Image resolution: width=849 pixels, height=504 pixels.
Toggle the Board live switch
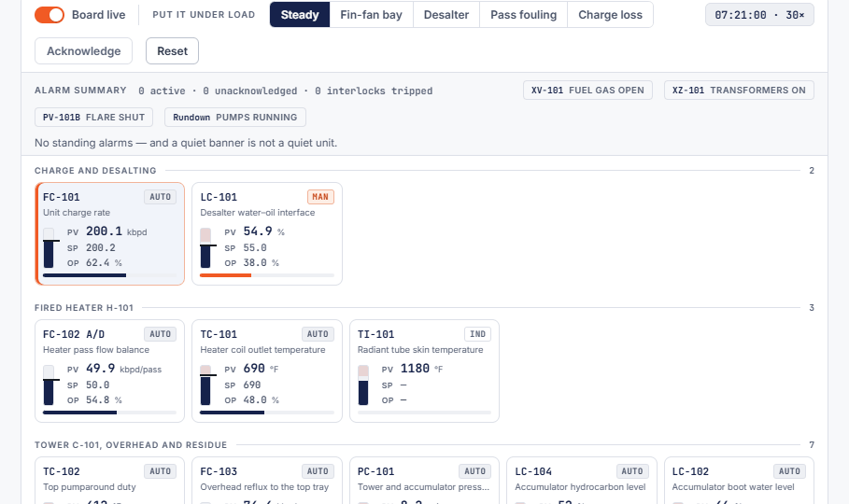[50, 15]
